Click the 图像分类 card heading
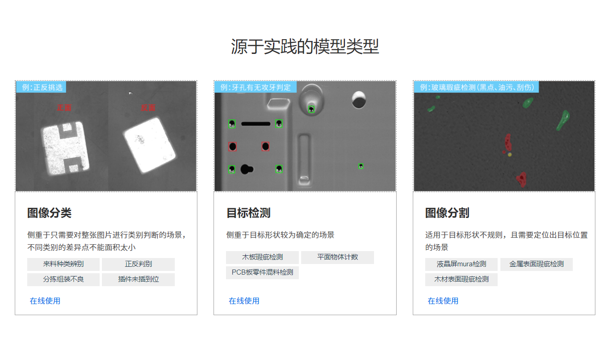 (49, 213)
